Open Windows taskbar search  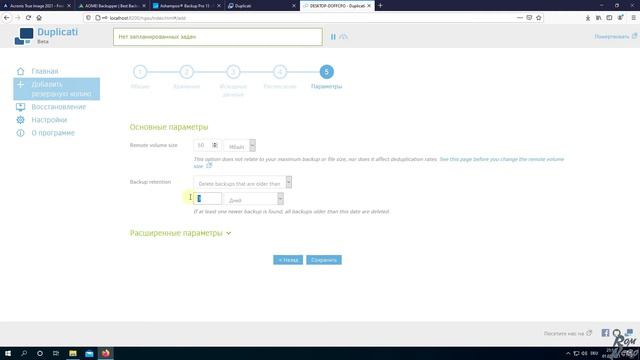click(24, 353)
